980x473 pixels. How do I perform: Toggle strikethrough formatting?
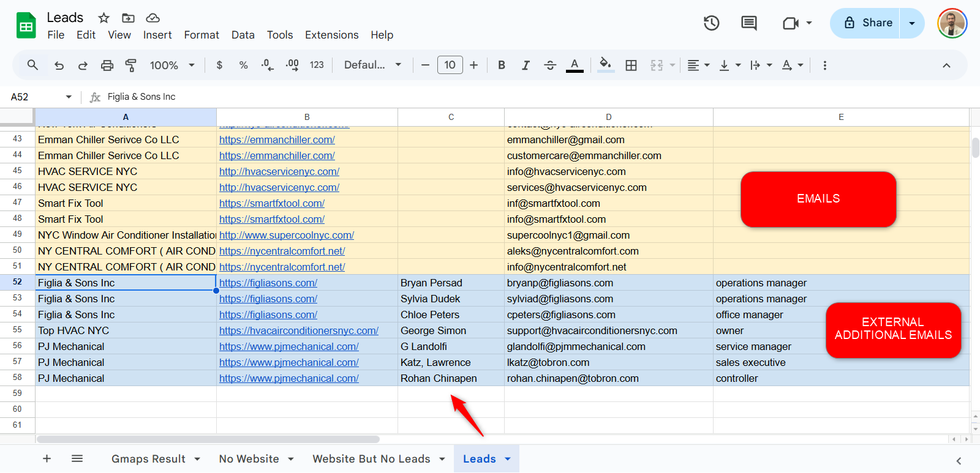pyautogui.click(x=550, y=65)
